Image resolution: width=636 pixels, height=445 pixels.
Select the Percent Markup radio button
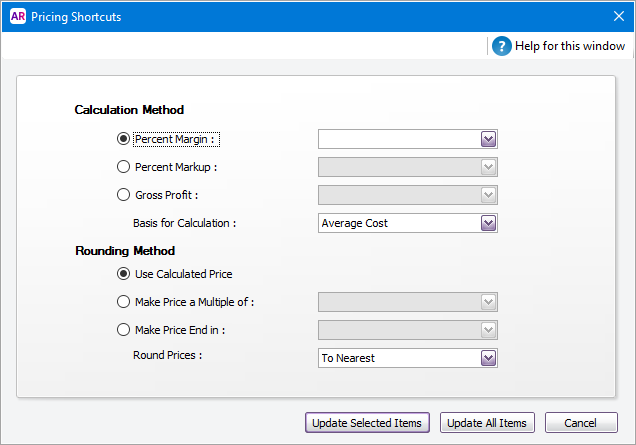124,167
